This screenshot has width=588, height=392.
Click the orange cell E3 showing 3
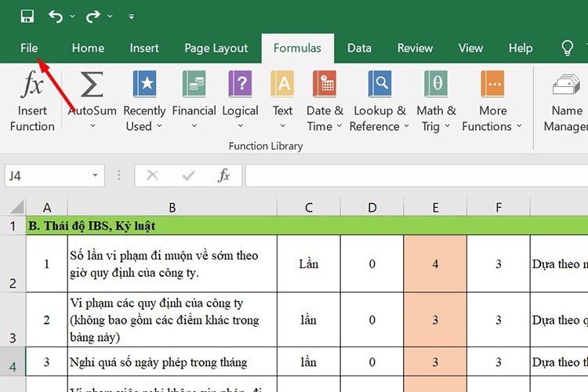[x=435, y=320]
